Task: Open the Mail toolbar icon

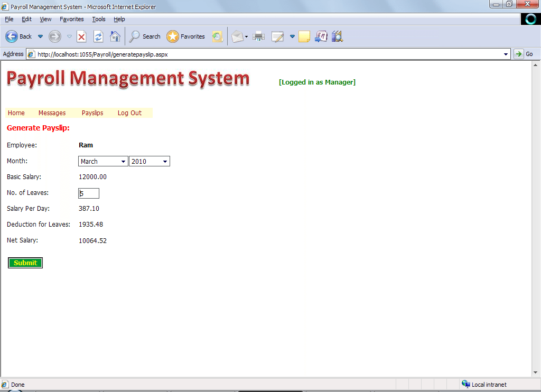Action: tap(237, 36)
